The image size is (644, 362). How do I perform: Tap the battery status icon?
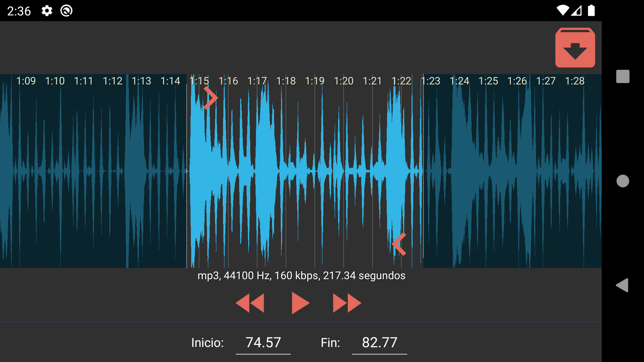point(591,11)
